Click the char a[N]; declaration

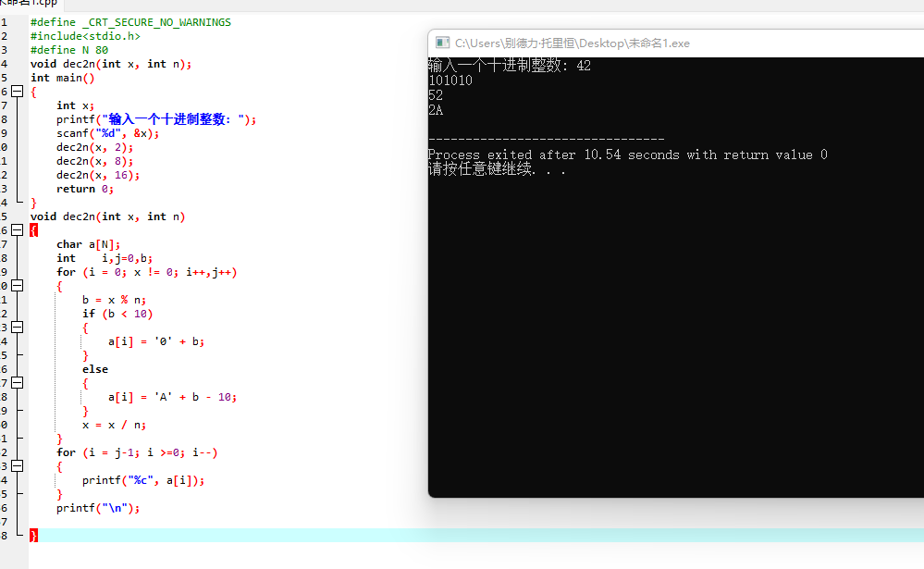coord(89,244)
